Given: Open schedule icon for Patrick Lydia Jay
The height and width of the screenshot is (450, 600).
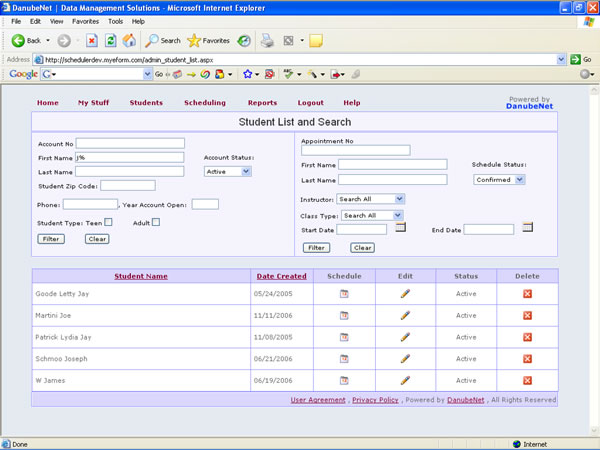Looking at the screenshot, I should click(x=344, y=337).
